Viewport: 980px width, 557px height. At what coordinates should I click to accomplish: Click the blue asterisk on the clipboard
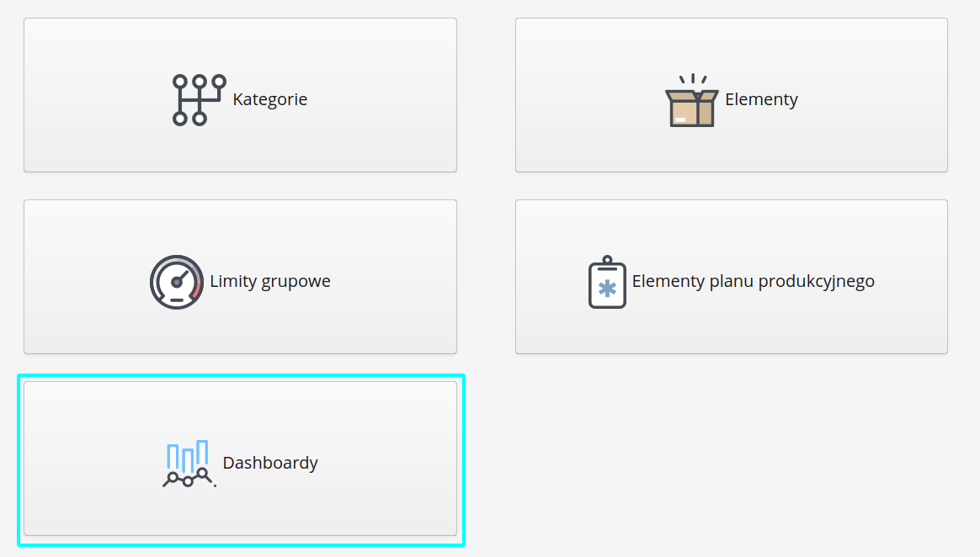pos(607,289)
